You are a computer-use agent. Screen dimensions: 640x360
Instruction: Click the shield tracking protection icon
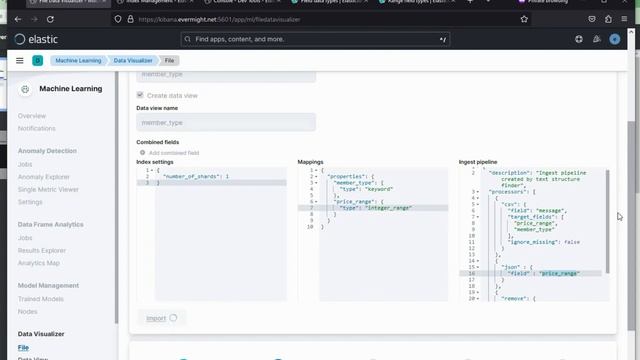118,19
